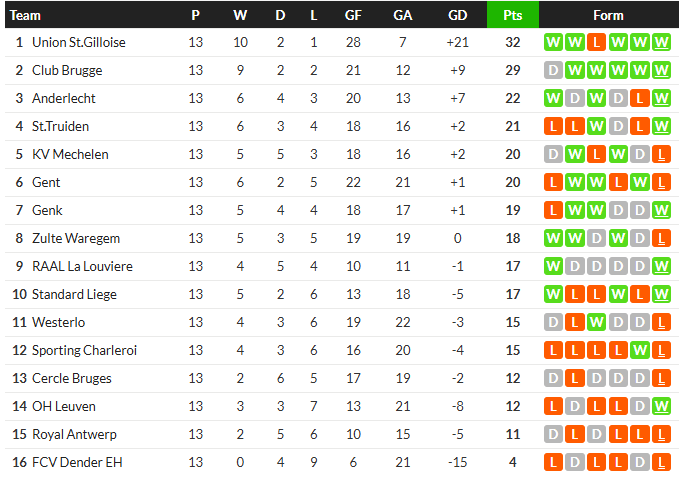Screen dimensions: 681x481
Task: Click the loss badge in Genk's form
Action: click(x=552, y=211)
